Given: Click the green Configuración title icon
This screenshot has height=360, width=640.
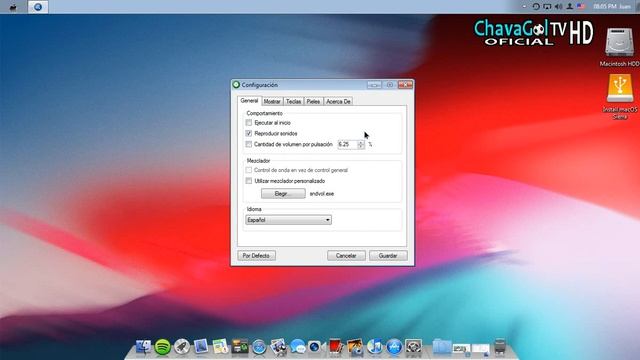Looking at the screenshot, I should [x=236, y=85].
